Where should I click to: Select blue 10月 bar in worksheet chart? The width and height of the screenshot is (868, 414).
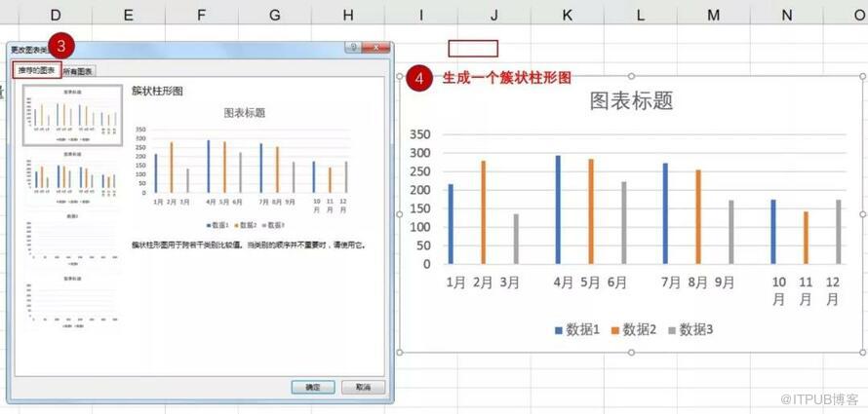point(773,232)
